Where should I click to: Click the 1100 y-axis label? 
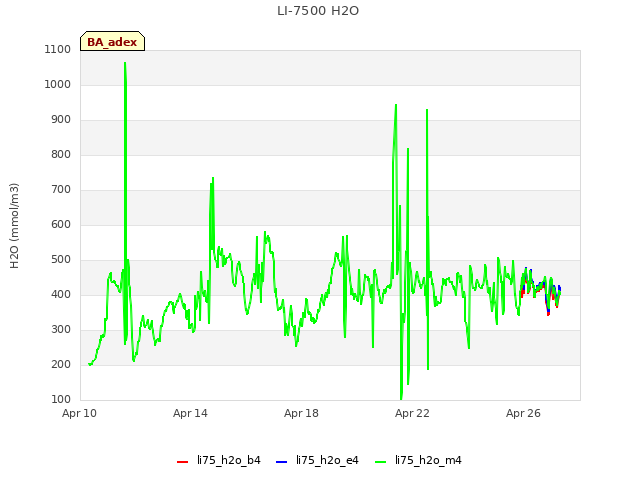pyautogui.click(x=58, y=49)
